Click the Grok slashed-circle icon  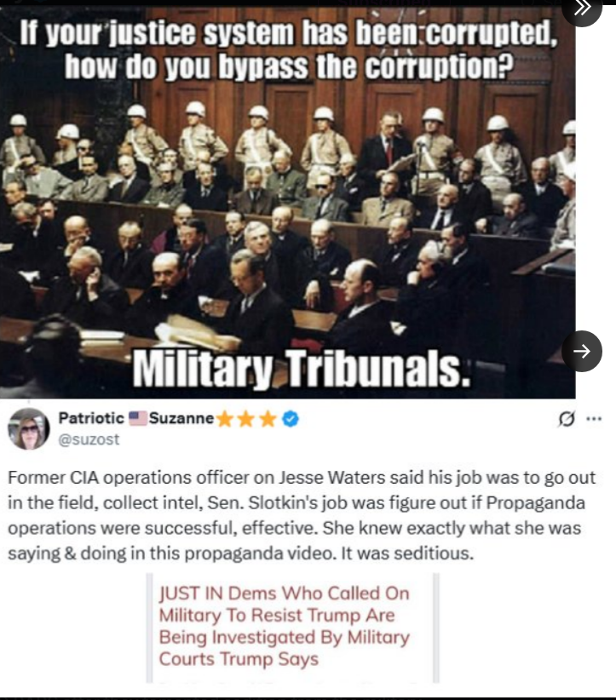coord(567,419)
